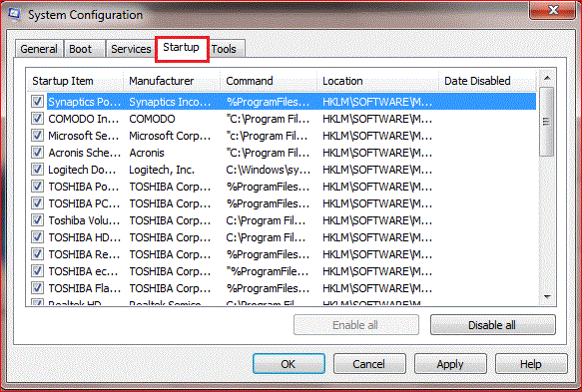Click the startup list scroll up arrow
The height and width of the screenshot is (392, 582).
[x=547, y=78]
